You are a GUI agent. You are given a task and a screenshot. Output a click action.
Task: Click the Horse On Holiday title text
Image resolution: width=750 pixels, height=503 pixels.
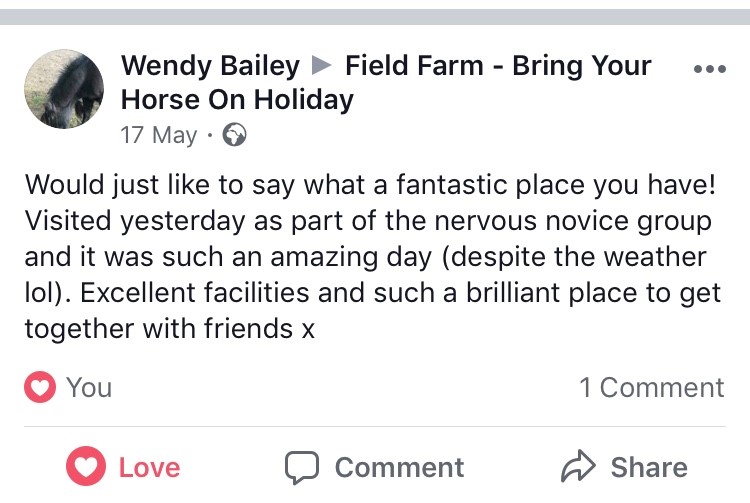coord(237,100)
